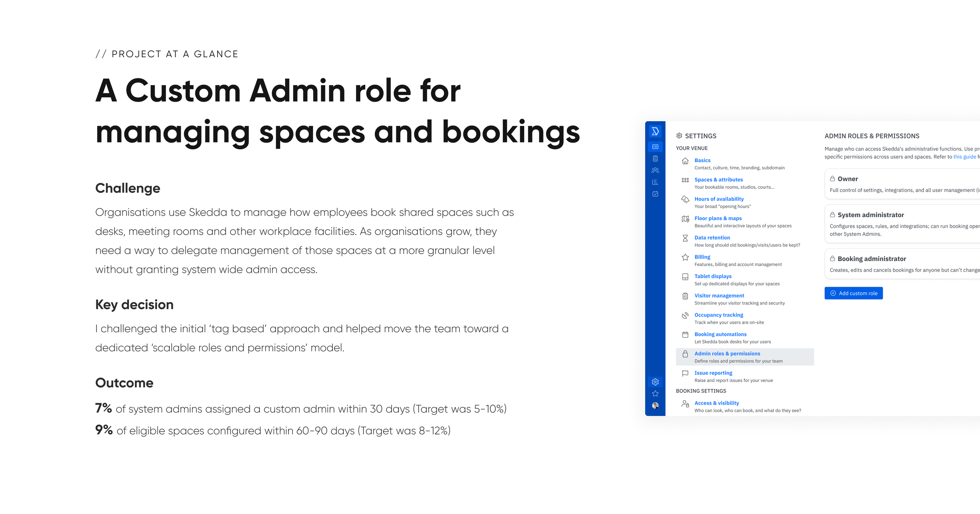The height and width of the screenshot is (514, 980).
Task: Open the calendar check icon in the sidebar
Action: (655, 194)
